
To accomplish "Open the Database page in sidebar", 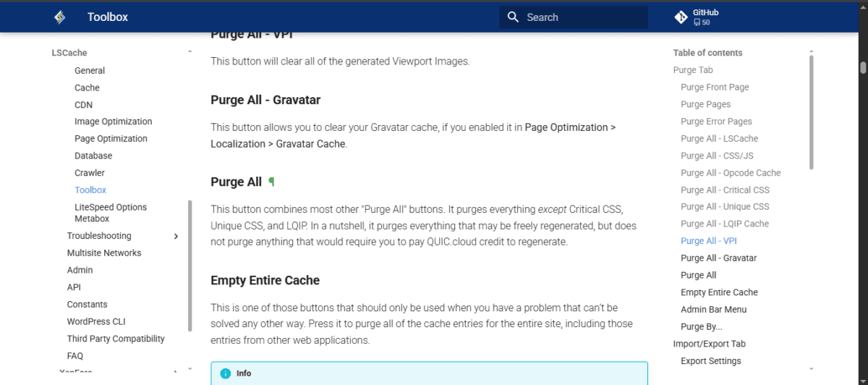I will [x=93, y=156].
